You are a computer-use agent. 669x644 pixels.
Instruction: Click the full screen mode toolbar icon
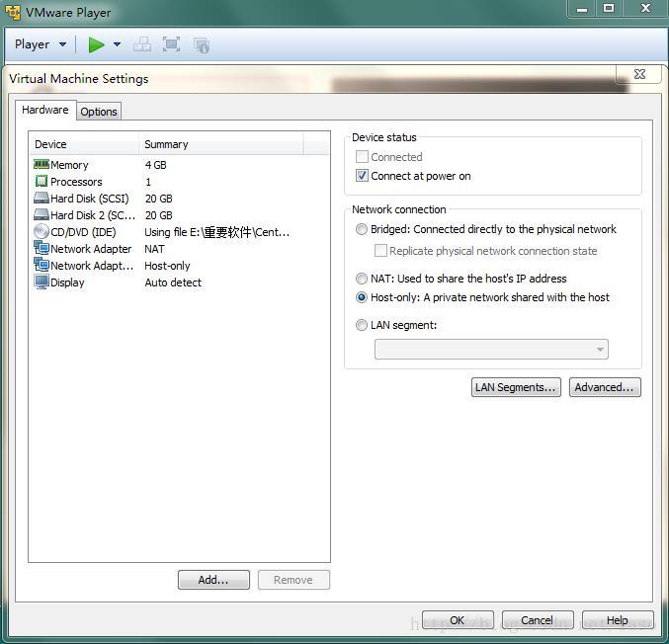click(x=171, y=44)
